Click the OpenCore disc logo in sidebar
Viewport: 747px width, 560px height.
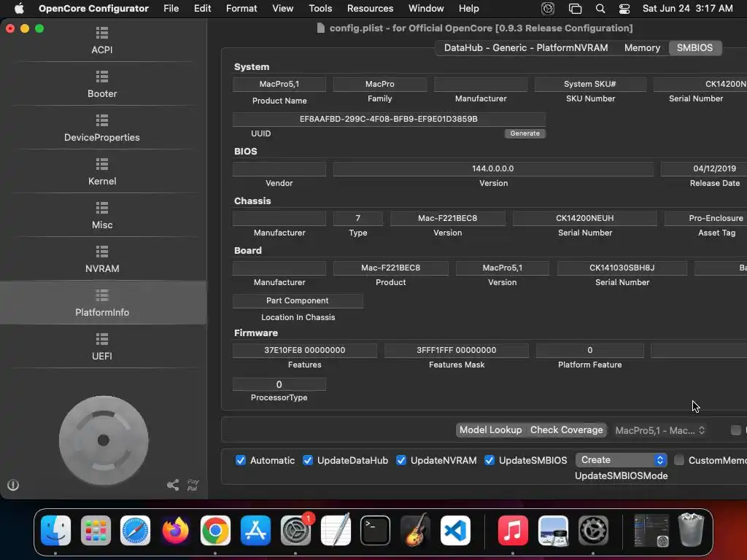(104, 440)
